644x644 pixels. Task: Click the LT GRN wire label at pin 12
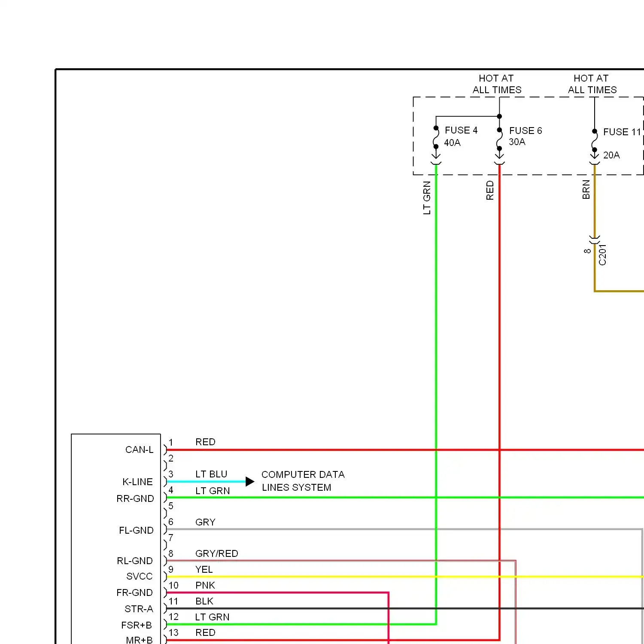coord(212,617)
